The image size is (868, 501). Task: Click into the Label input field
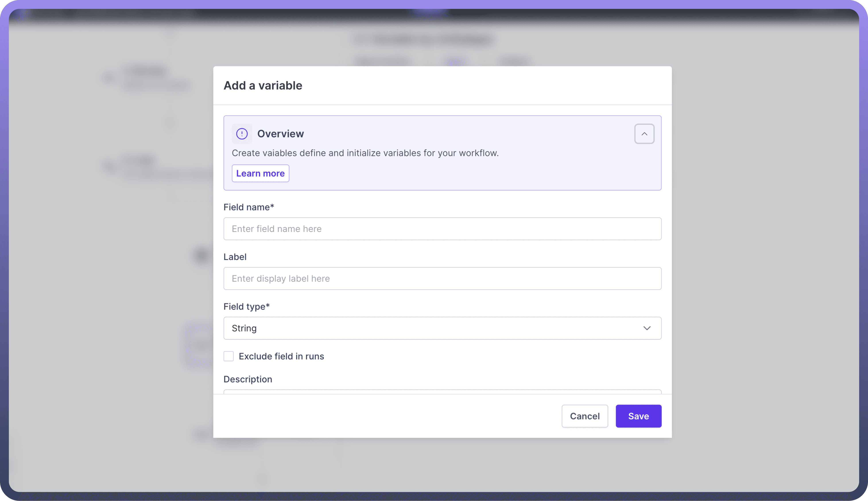pos(442,278)
